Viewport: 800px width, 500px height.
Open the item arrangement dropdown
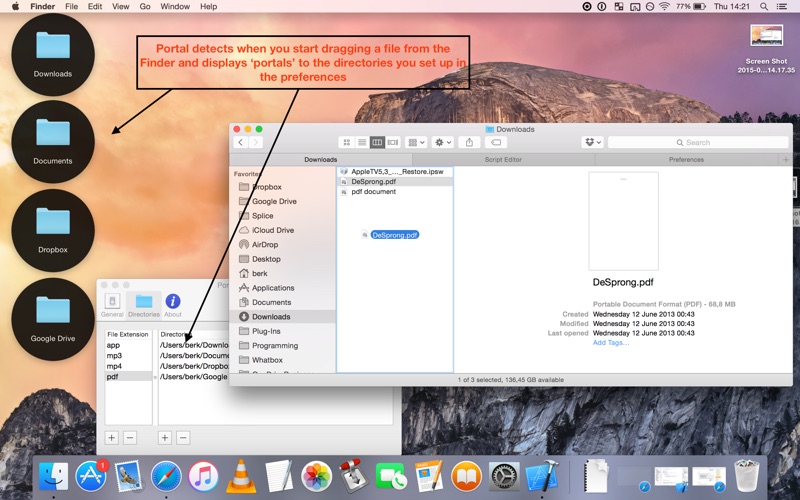[416, 142]
